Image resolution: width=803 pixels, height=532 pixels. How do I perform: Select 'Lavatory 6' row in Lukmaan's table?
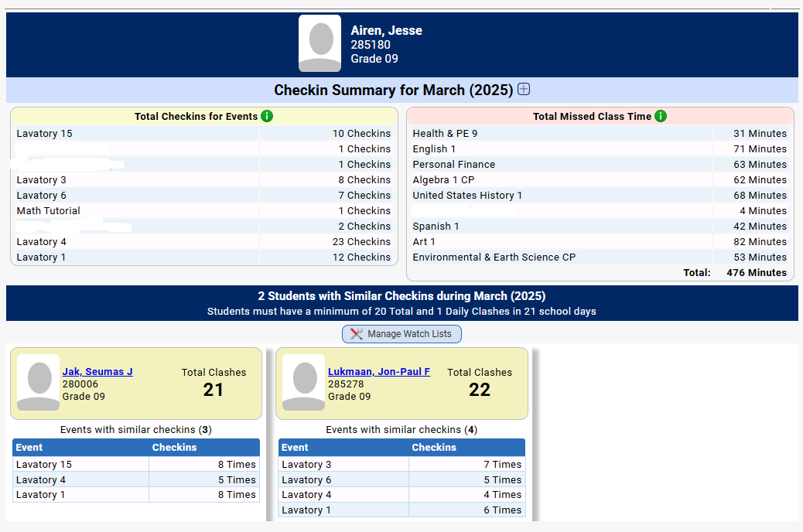point(402,479)
